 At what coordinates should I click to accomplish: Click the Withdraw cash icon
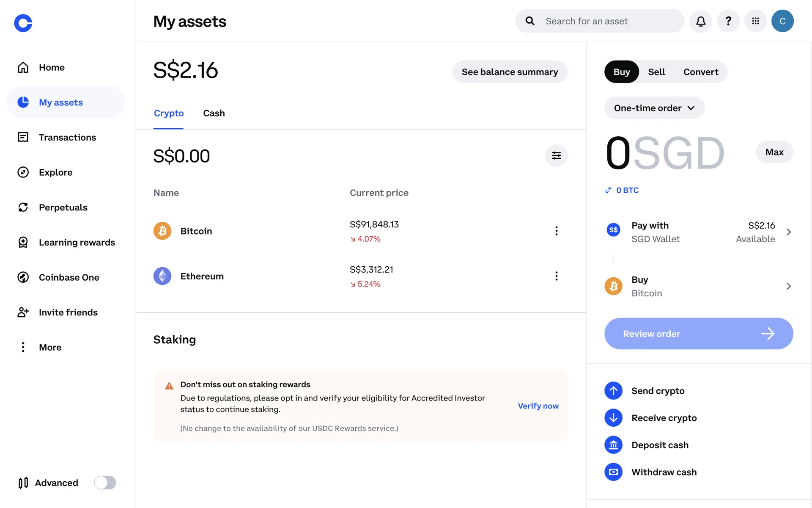point(613,472)
